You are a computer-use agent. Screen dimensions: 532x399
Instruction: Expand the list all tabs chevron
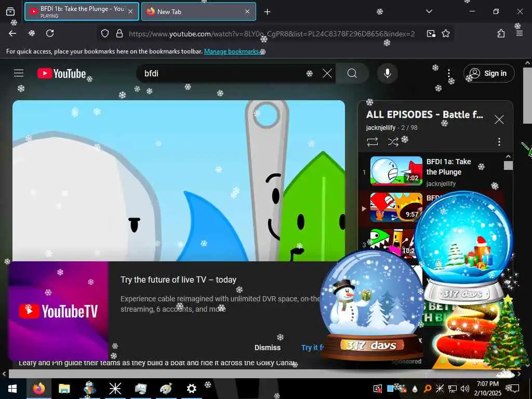tap(429, 11)
